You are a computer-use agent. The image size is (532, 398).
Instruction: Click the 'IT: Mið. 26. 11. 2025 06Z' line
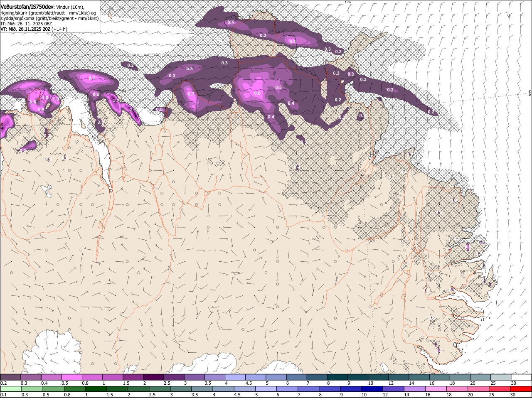[26, 24]
